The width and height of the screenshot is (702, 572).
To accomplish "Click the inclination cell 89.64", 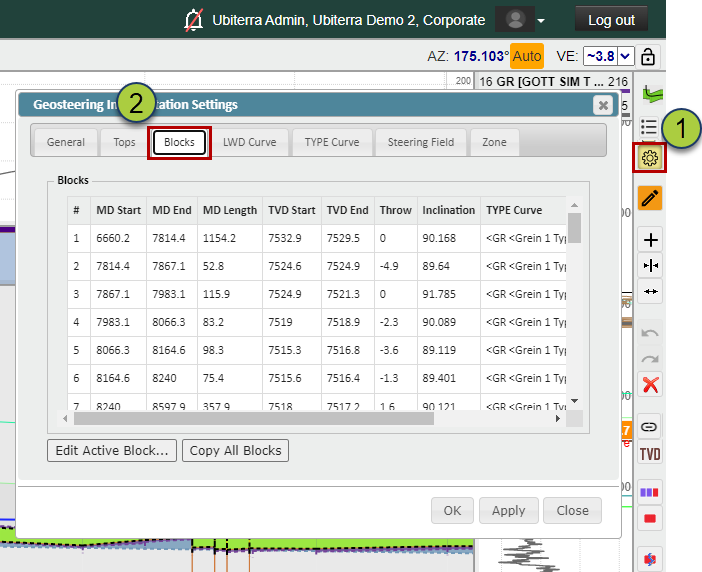I will tap(449, 266).
